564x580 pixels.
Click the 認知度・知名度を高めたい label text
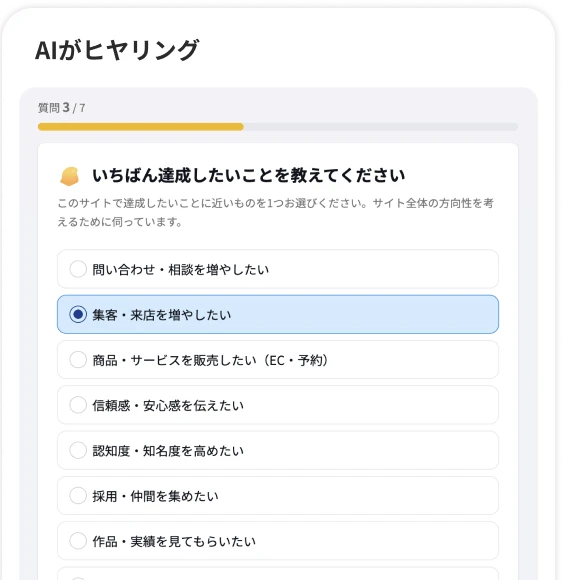pyautogui.click(x=168, y=451)
